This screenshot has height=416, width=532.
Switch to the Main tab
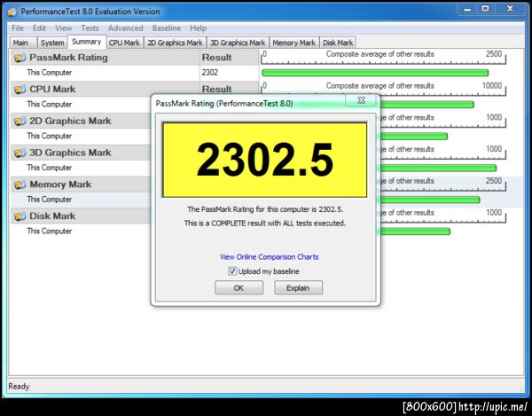pos(23,43)
